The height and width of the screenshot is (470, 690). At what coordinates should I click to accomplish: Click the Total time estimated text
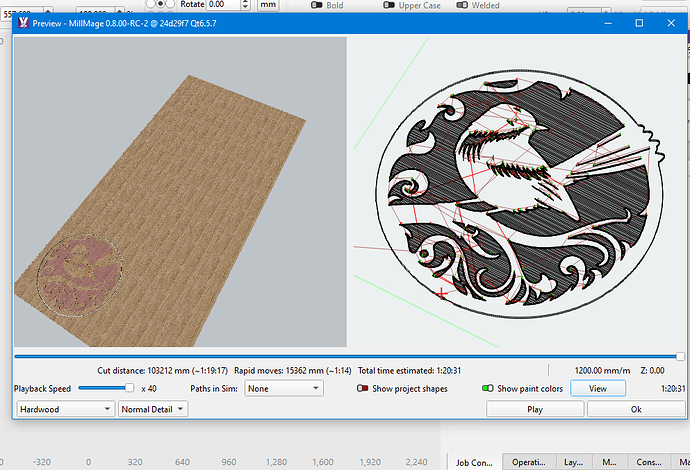(409, 371)
